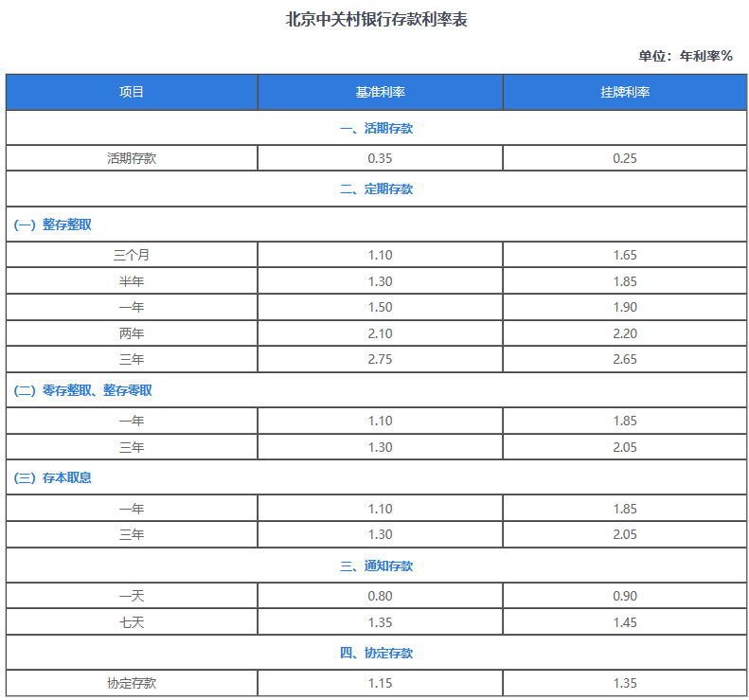The height and width of the screenshot is (700, 749).
Task: Click the 0.90 listed rate for 一天
Action: (625, 596)
